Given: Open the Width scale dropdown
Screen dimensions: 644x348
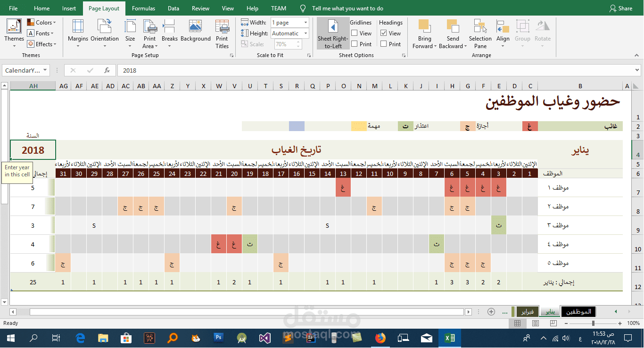Looking at the screenshot, I should (305, 23).
